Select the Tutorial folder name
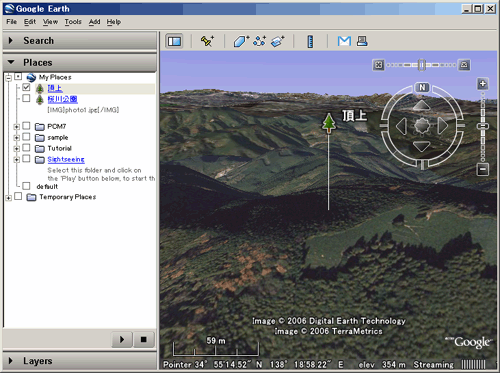 coord(59,148)
